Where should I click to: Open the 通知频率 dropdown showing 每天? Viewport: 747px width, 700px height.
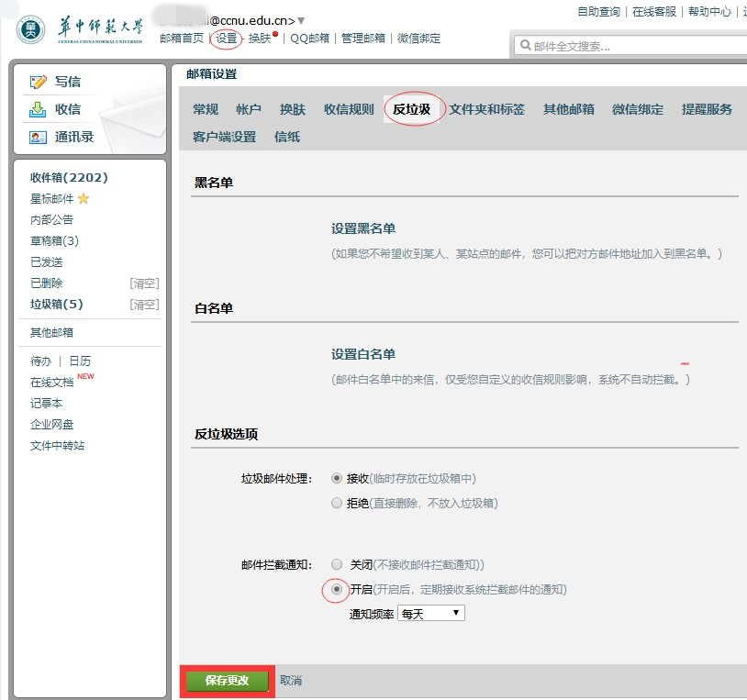(x=430, y=613)
